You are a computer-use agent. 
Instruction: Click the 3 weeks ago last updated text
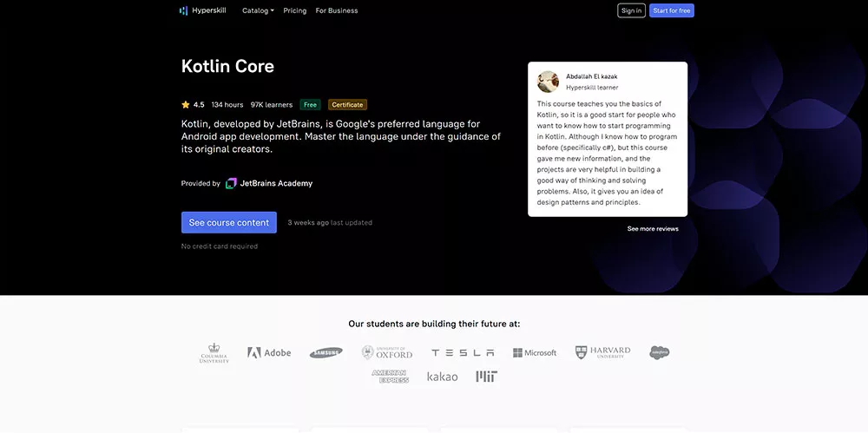pyautogui.click(x=330, y=223)
